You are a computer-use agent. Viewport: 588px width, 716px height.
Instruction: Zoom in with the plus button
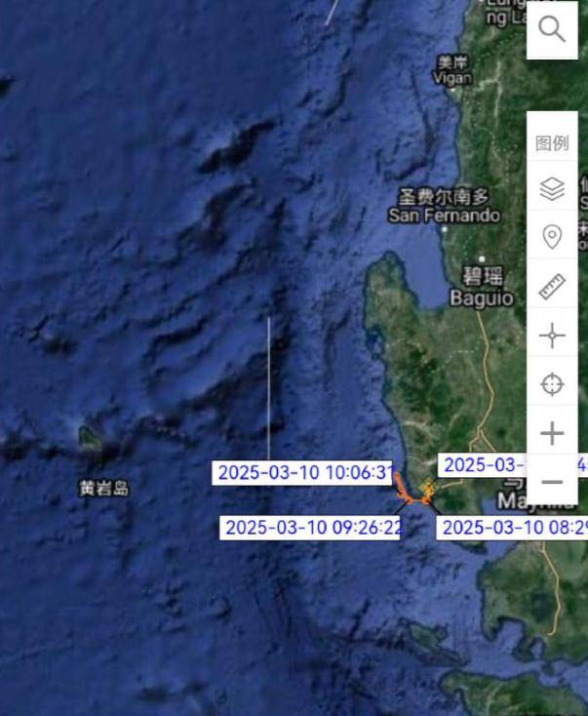point(552,433)
